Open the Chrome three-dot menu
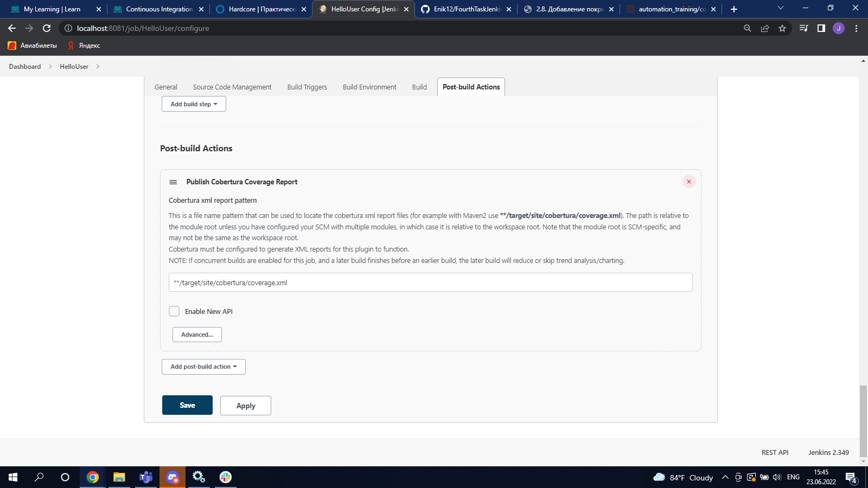This screenshot has width=868, height=488. click(x=857, y=28)
